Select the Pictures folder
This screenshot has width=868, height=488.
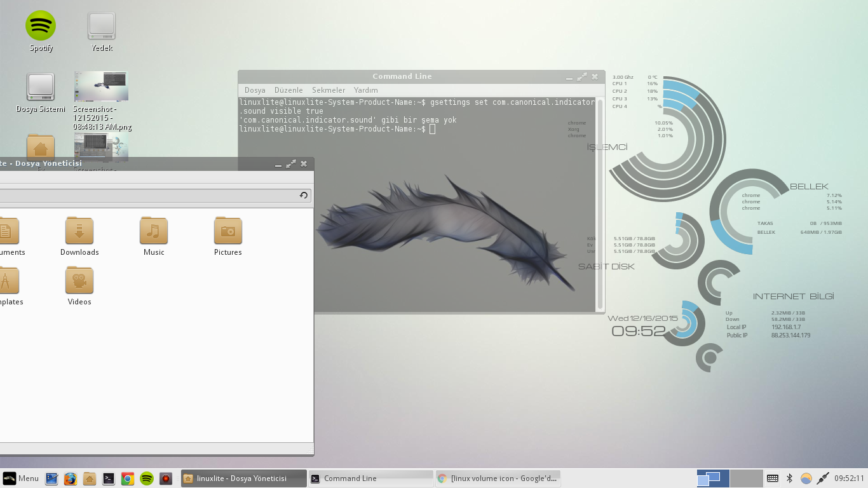pos(228,236)
